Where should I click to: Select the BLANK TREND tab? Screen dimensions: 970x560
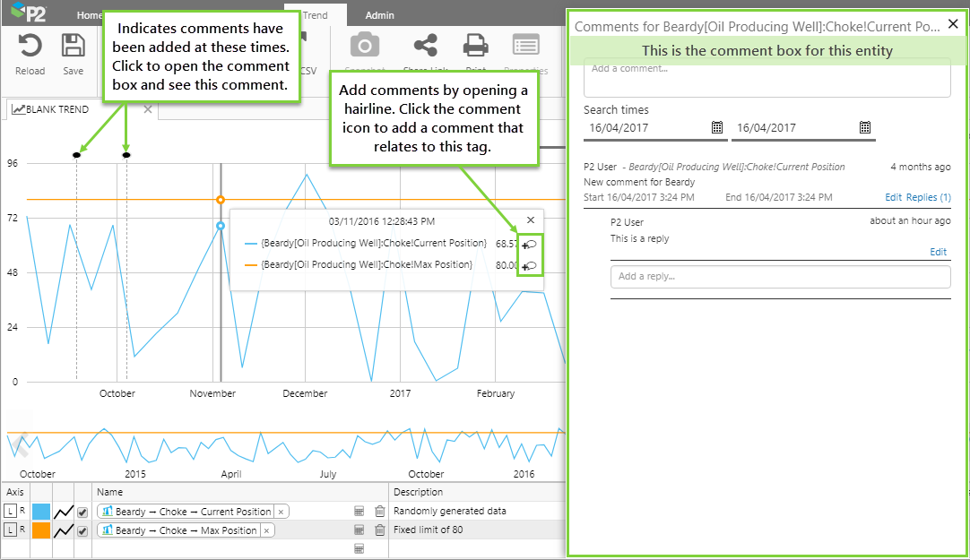tap(56, 109)
